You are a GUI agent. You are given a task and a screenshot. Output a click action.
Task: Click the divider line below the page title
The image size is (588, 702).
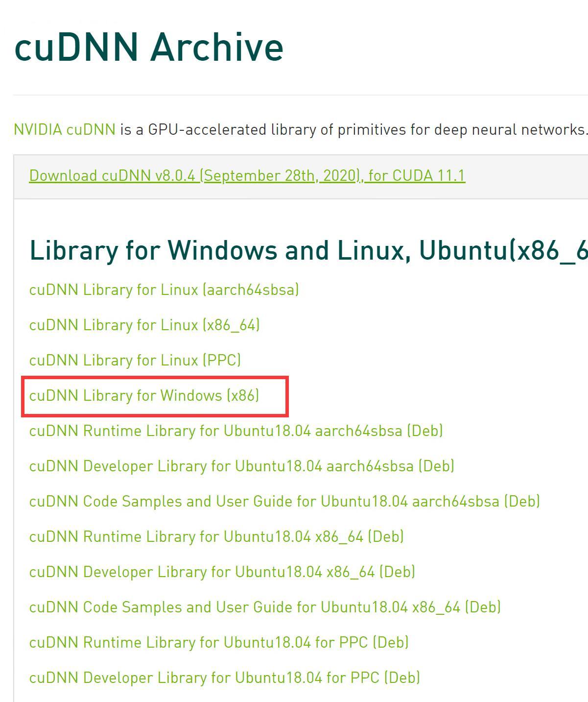[x=301, y=95]
